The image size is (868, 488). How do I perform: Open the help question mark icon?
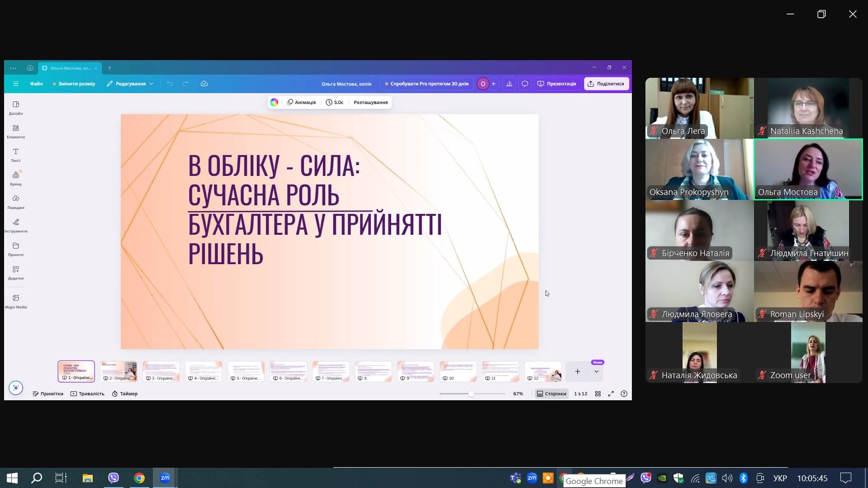(x=624, y=394)
